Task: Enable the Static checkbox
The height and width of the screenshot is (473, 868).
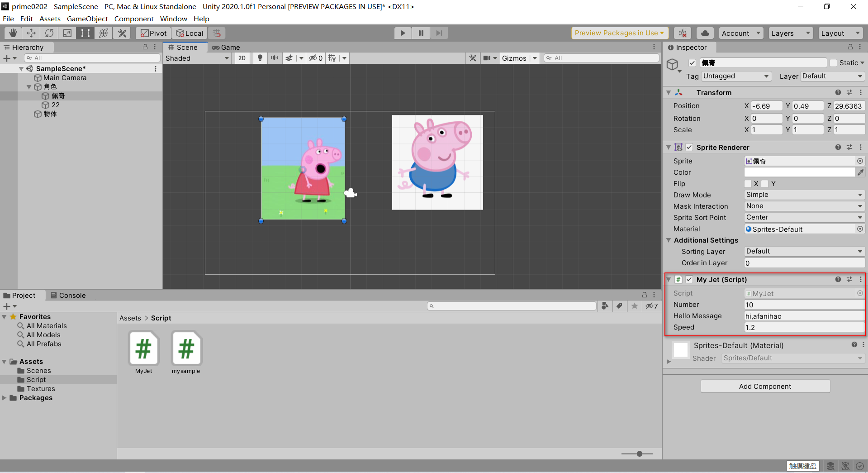Action: [x=834, y=63]
